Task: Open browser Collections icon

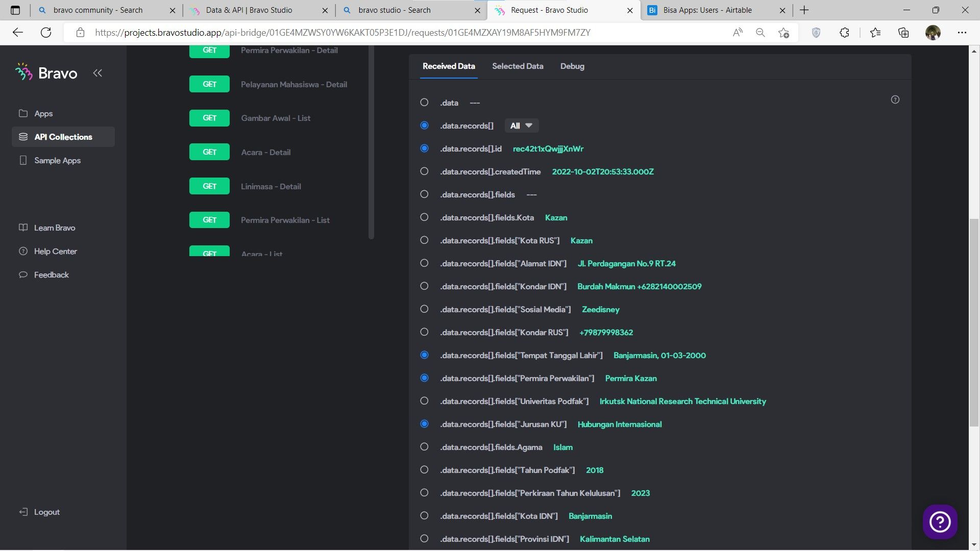Action: (903, 33)
